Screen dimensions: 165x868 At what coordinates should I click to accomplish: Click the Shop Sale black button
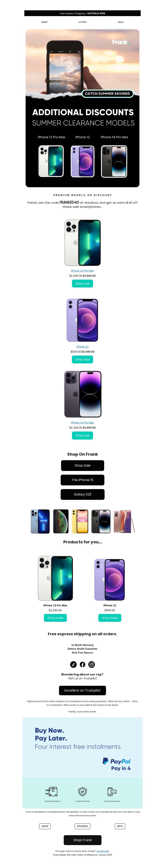click(82, 465)
